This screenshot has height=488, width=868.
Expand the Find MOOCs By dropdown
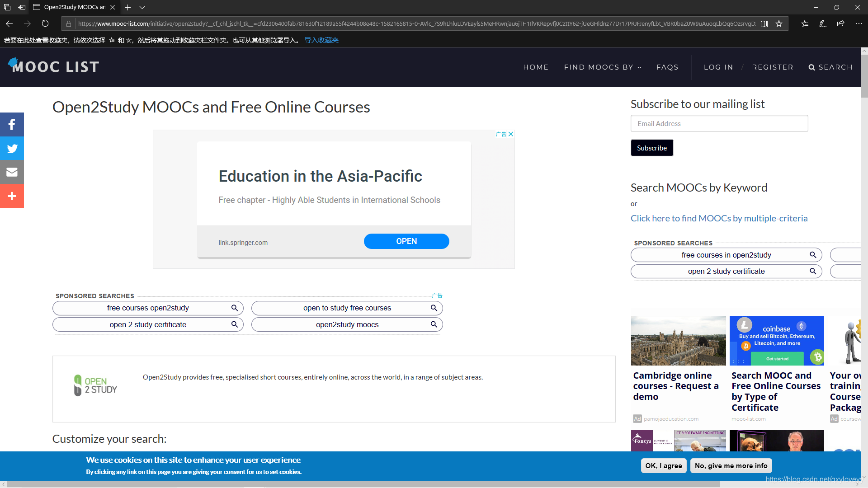(x=603, y=67)
